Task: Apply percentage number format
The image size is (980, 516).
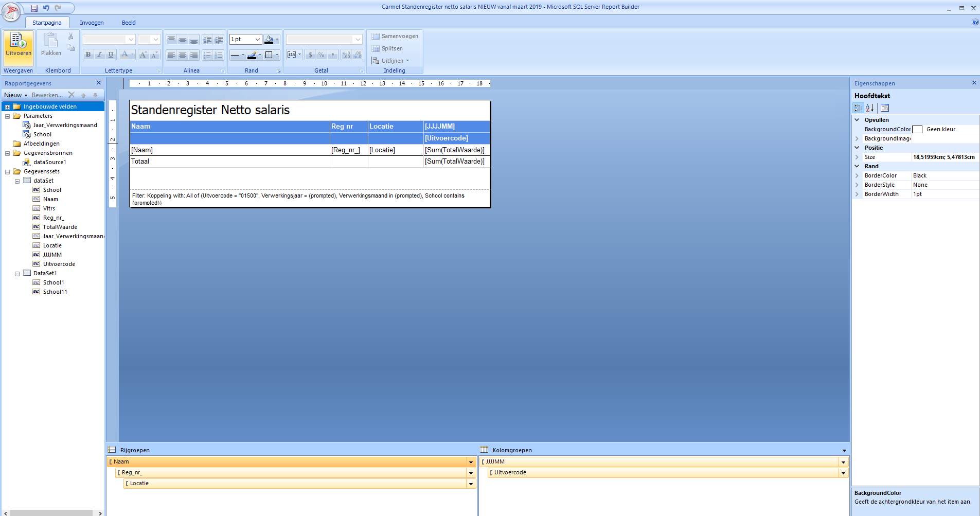Action: point(322,55)
